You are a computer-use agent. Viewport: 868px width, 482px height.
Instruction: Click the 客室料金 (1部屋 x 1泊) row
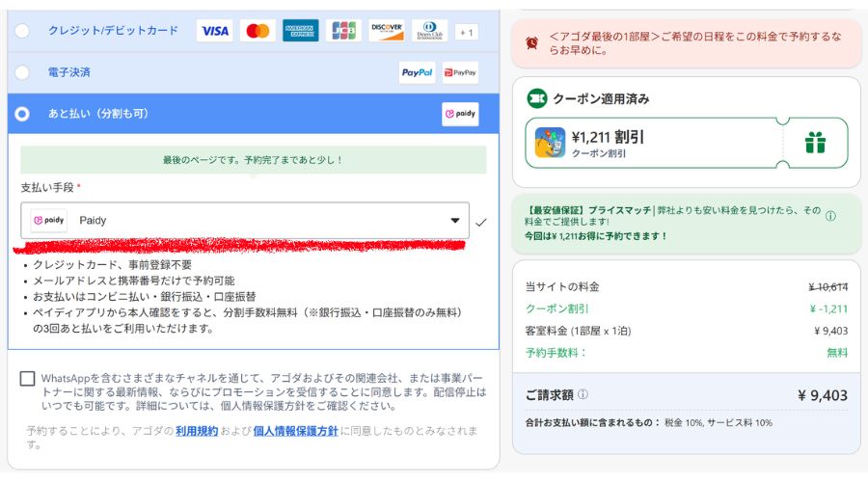687,331
